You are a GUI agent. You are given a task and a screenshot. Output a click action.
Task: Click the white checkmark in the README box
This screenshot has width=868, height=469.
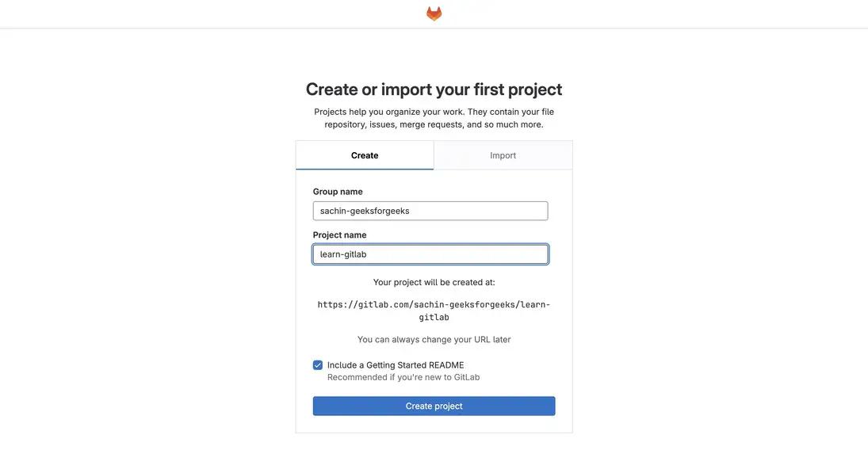tap(318, 365)
